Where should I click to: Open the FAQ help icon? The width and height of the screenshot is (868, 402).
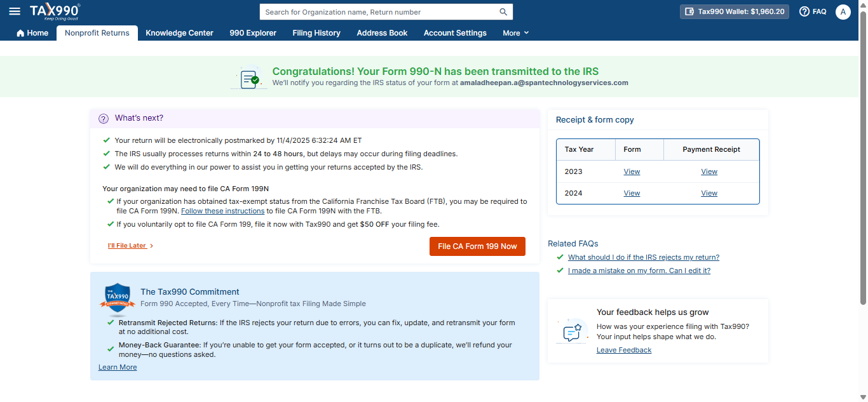pos(804,11)
